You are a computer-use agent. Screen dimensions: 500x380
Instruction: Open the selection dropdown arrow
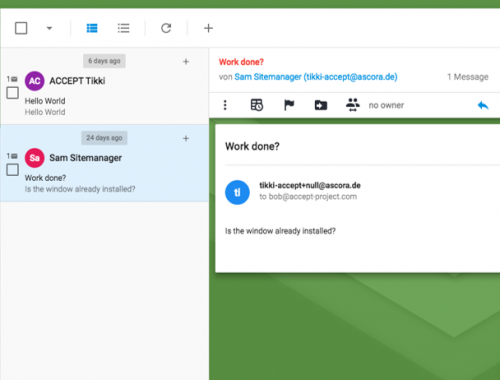[49, 28]
